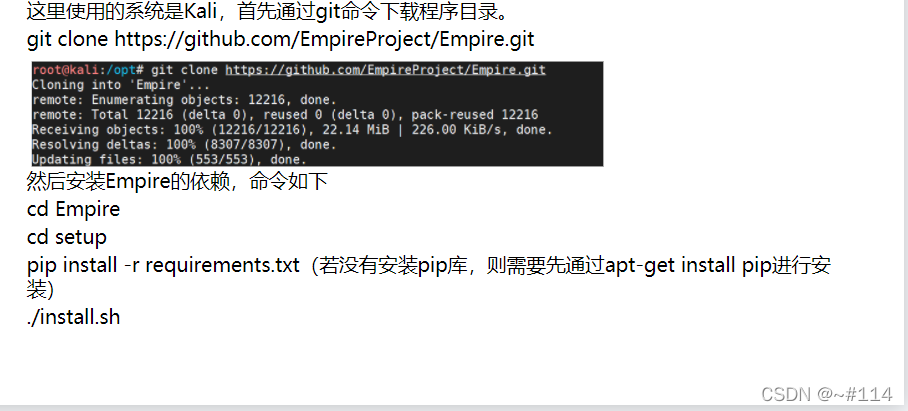Click the git clone command text line above terminal
The height and width of the screenshot is (411, 908).
(x=280, y=39)
